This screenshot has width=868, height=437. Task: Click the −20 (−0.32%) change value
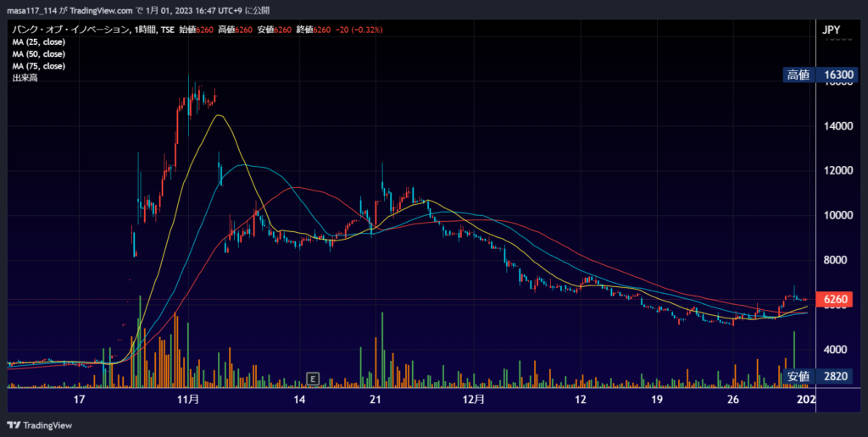click(359, 30)
